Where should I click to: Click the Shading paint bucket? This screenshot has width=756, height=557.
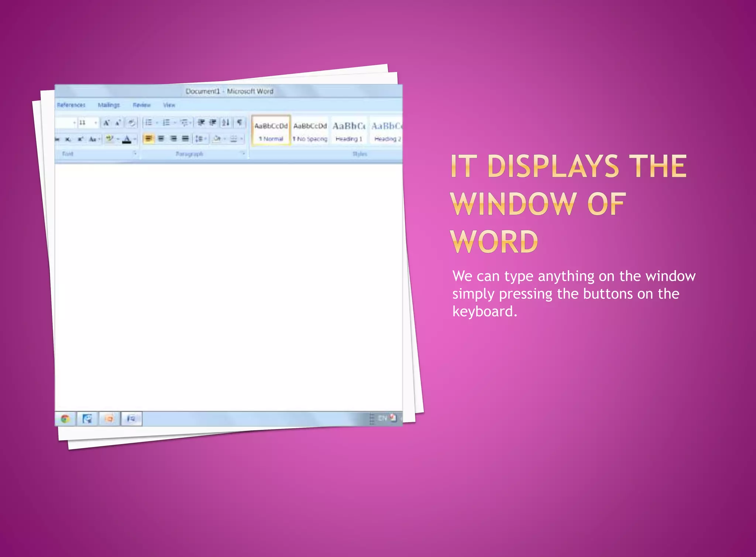[x=217, y=139]
